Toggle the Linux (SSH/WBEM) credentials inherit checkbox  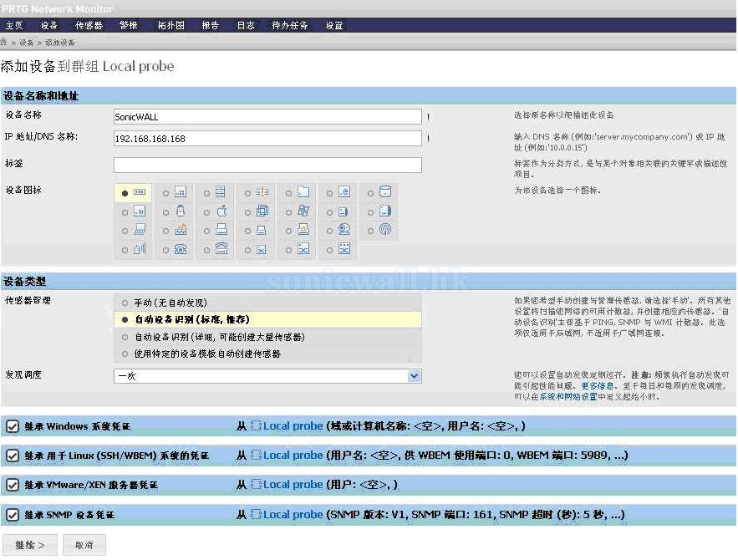click(13, 456)
